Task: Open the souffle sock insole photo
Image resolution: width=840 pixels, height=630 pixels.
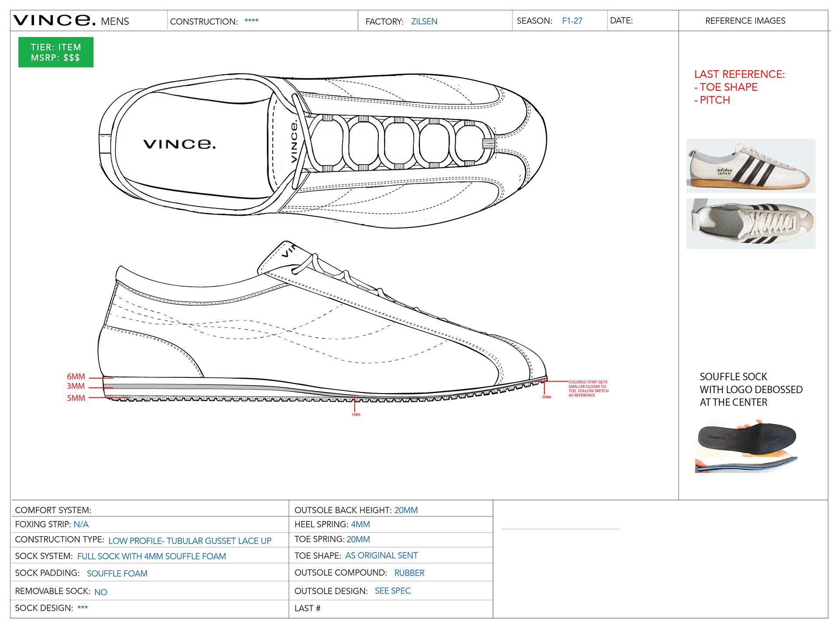Action: pos(747,446)
